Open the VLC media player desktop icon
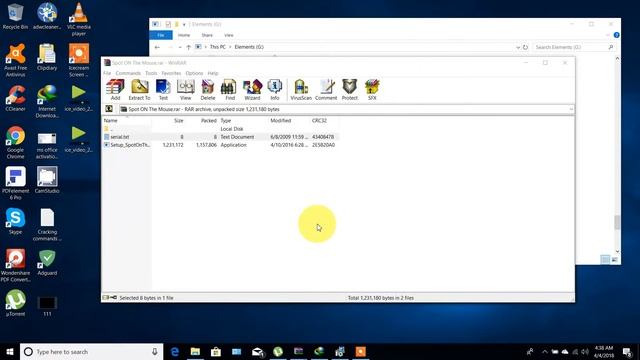The image size is (640, 360). 79,19
